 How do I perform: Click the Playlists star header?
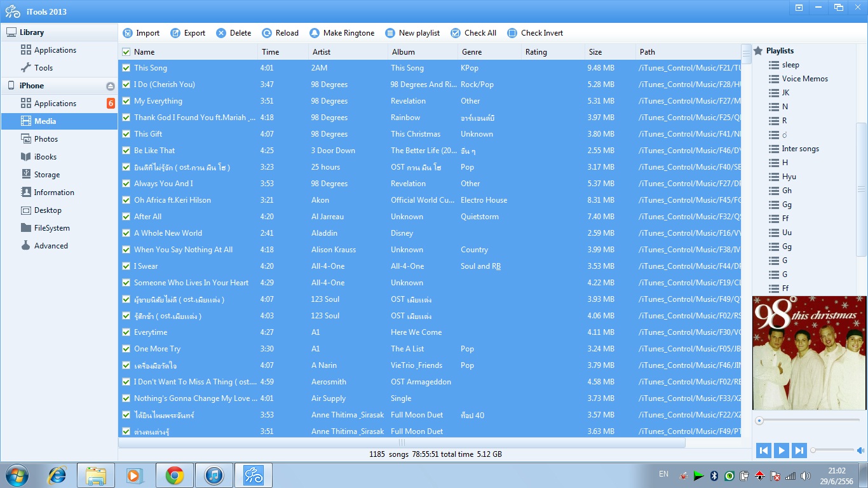pyautogui.click(x=773, y=51)
